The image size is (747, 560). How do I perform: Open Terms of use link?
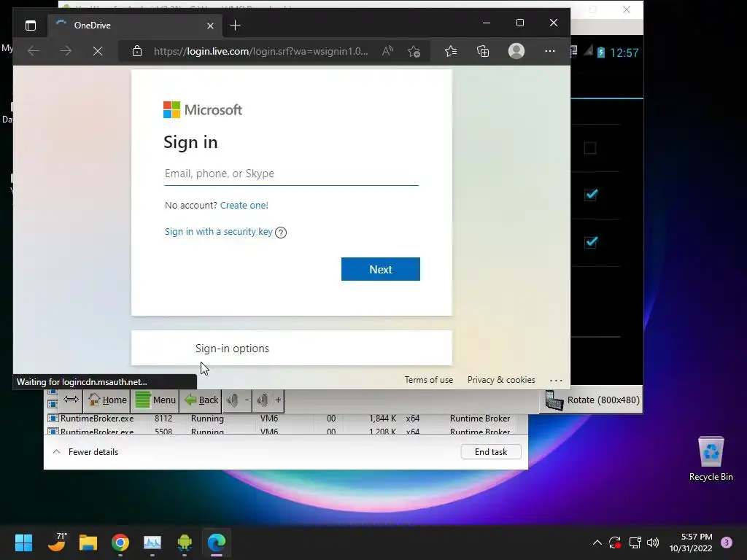(429, 380)
